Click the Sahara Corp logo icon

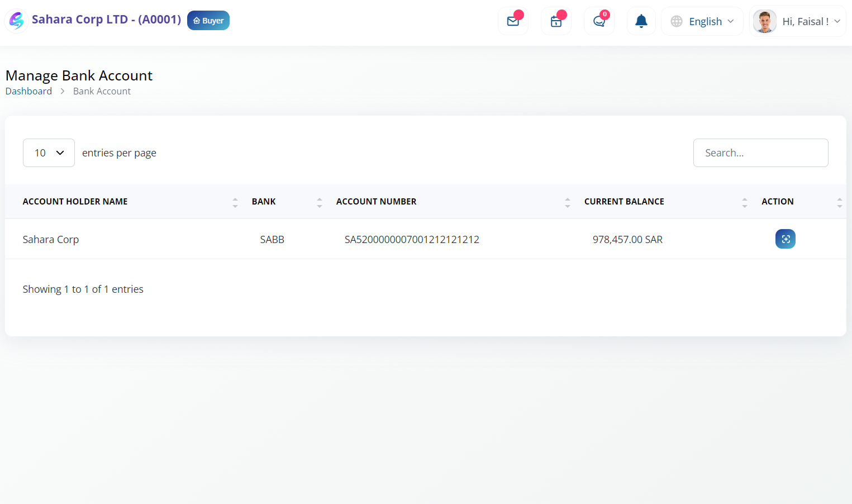17,21
